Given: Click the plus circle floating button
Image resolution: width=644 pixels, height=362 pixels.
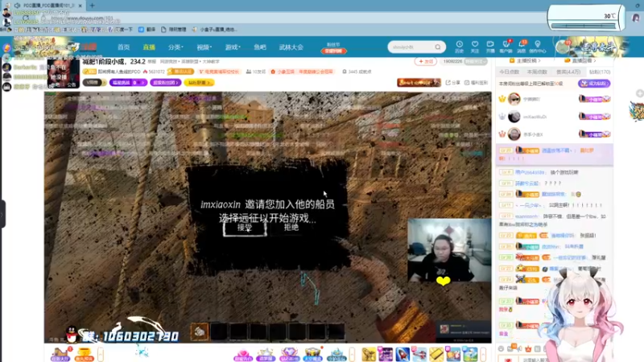Looking at the screenshot, I should (640, 93).
